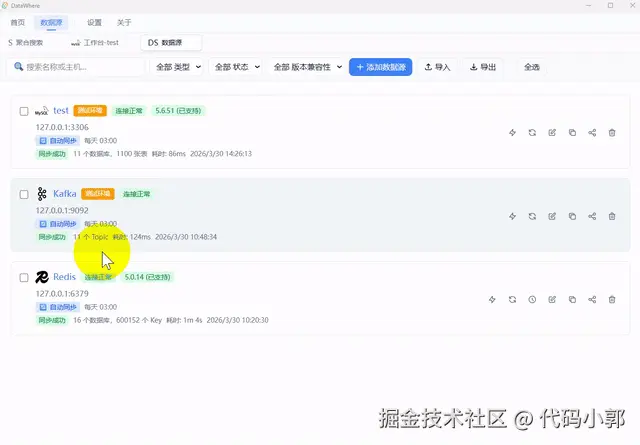Click the 全选 button
640x445 pixels.
(532, 67)
